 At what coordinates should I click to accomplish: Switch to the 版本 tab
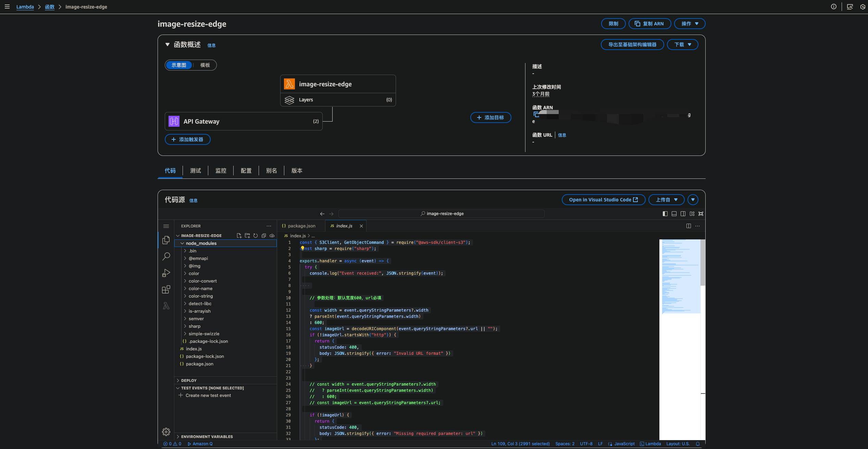tap(297, 171)
